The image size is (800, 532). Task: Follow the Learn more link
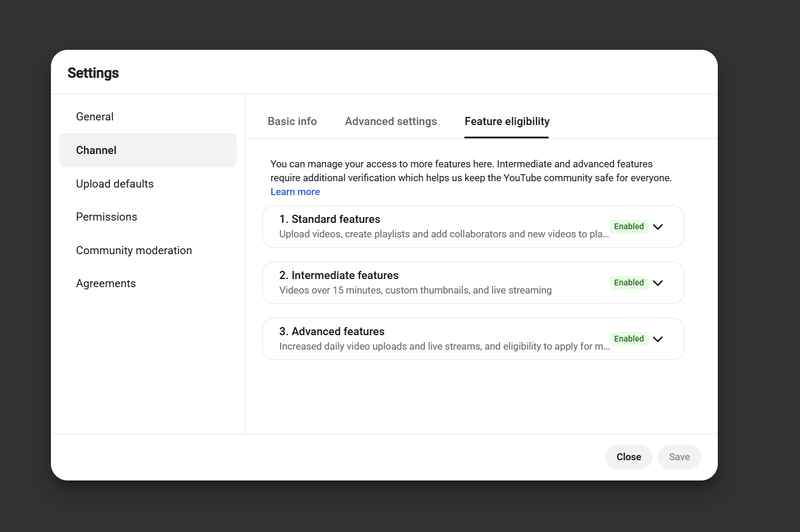click(295, 192)
